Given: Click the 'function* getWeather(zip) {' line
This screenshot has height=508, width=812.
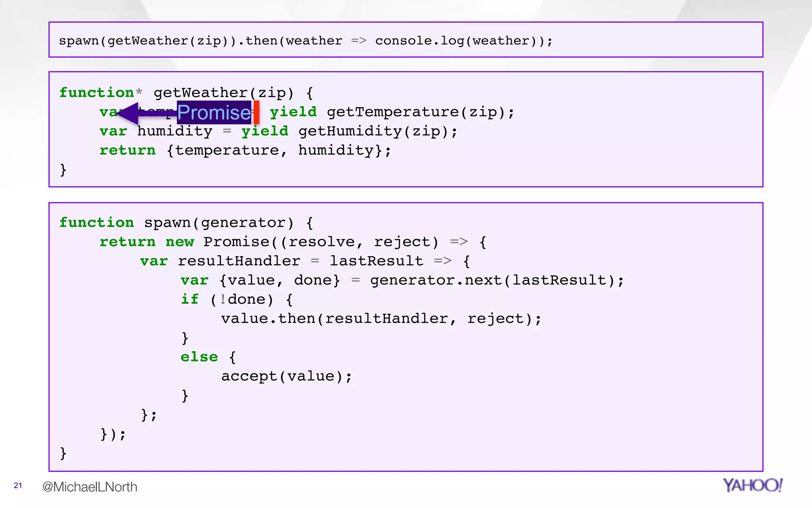Looking at the screenshot, I should (x=186, y=93).
